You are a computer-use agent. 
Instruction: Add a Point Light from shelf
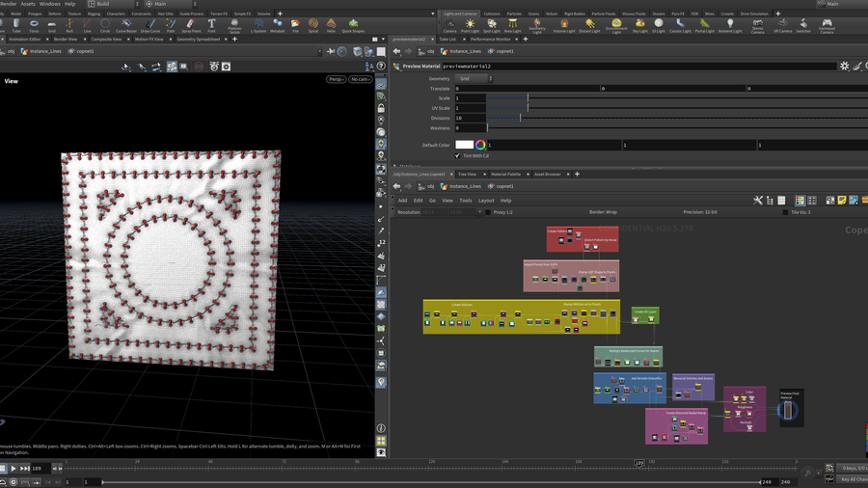[470, 25]
